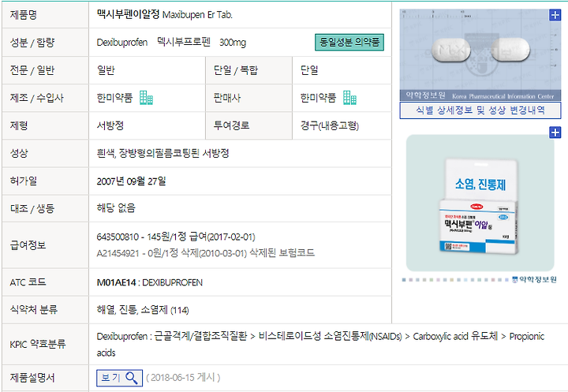Select approval date 2007년 09월 27일
The width and height of the screenshot is (568, 392).
point(131,181)
